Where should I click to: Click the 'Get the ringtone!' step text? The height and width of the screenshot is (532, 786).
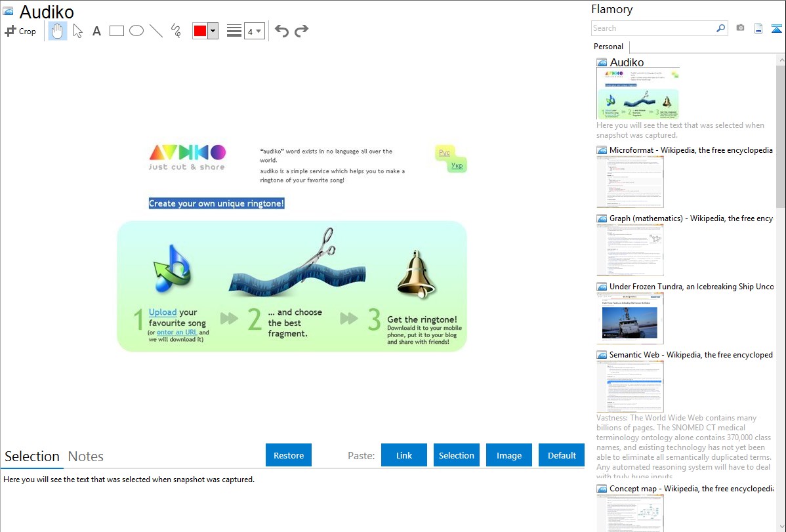pos(422,319)
